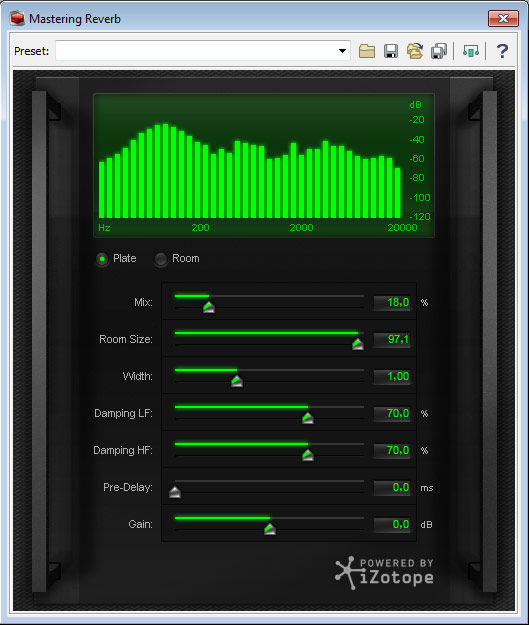Screen dimensions: 529x625
Task: Select the Plate reverb mode
Action: tap(102, 259)
